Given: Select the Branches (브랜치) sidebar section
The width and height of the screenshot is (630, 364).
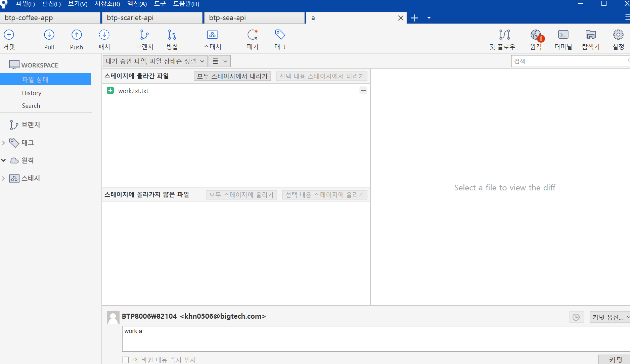Looking at the screenshot, I should click(x=31, y=125).
